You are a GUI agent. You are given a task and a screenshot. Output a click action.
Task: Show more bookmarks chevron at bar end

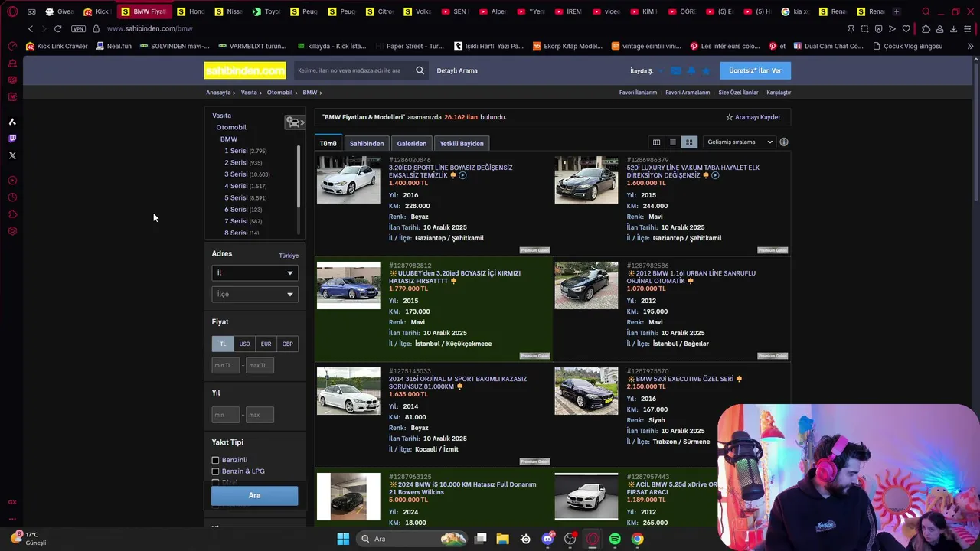970,46
